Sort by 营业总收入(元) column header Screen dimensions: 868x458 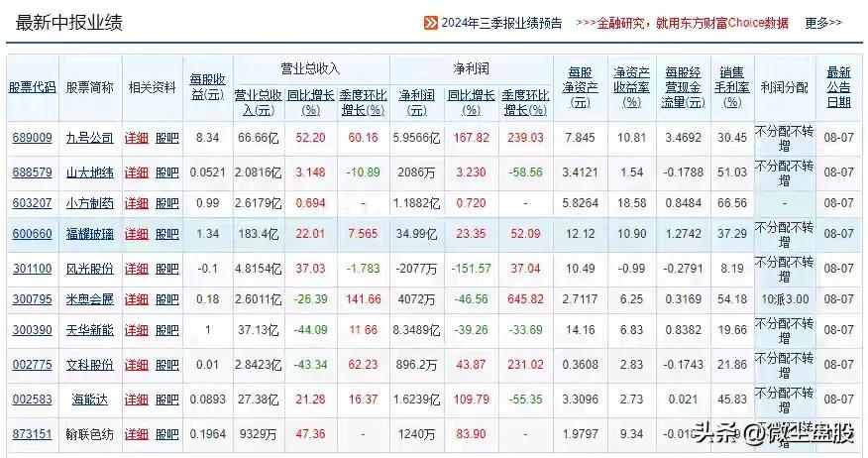(x=258, y=102)
